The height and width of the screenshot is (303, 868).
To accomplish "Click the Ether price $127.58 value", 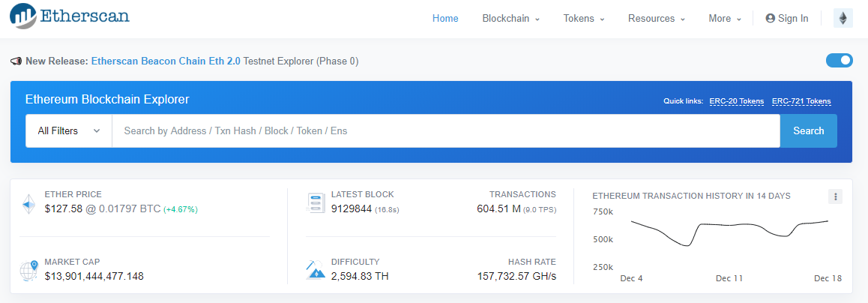I will coord(64,208).
